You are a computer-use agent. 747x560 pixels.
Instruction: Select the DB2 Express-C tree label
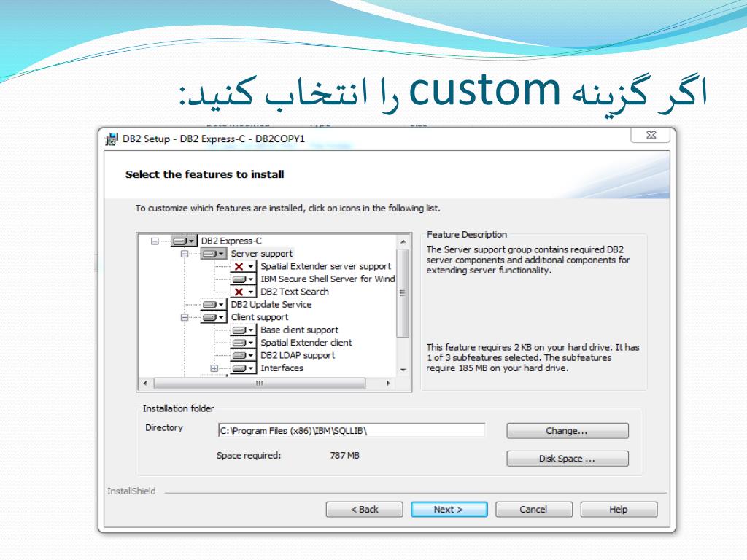coord(231,241)
